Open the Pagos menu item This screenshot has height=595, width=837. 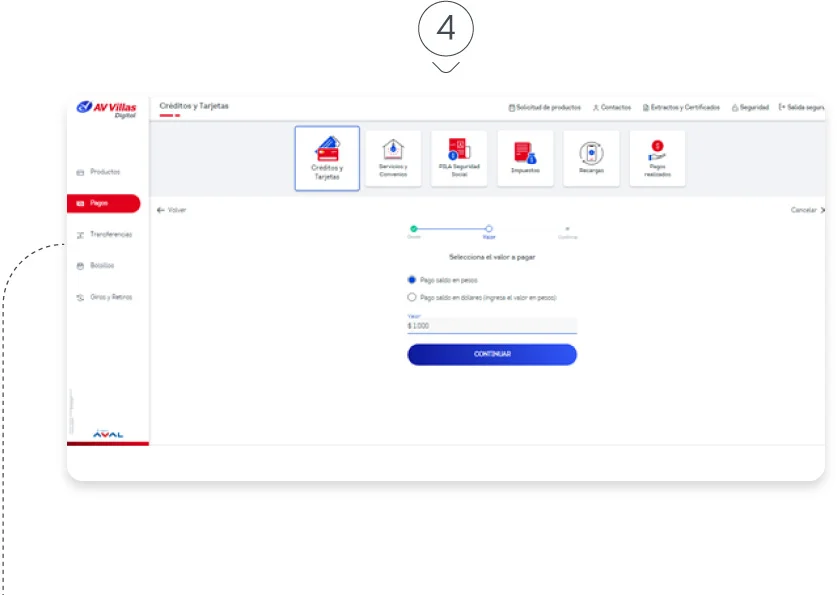pyautogui.click(x=104, y=203)
